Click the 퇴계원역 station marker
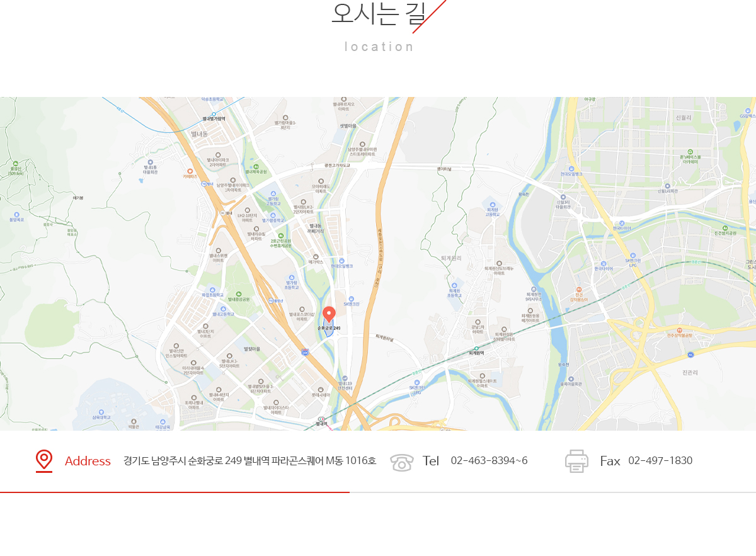Image resolution: width=756 pixels, height=556 pixels. click(x=476, y=348)
